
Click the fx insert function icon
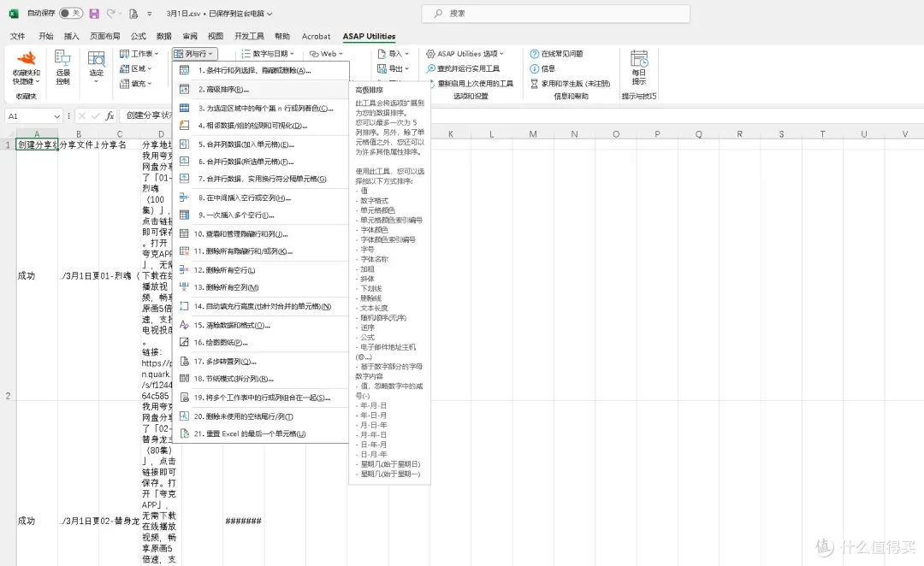(x=110, y=116)
